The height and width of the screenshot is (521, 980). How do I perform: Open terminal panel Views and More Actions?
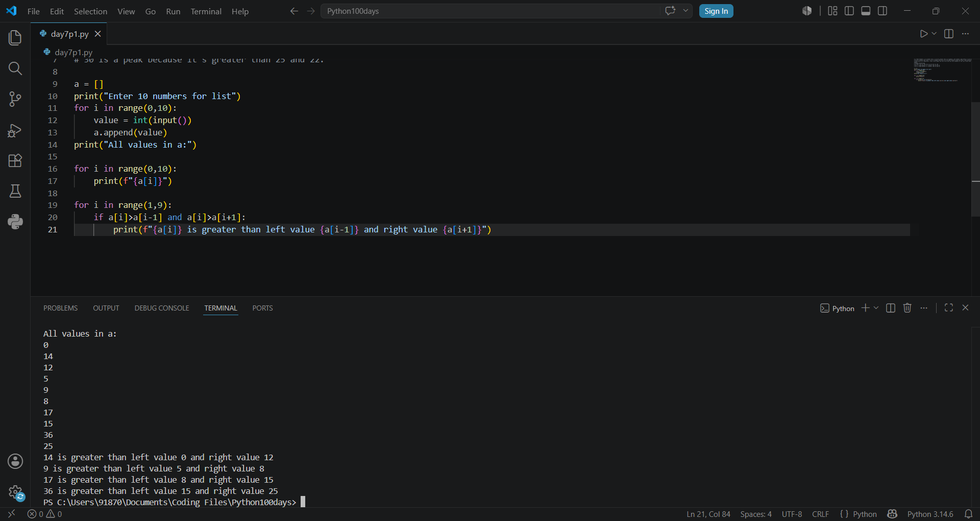[x=924, y=308]
